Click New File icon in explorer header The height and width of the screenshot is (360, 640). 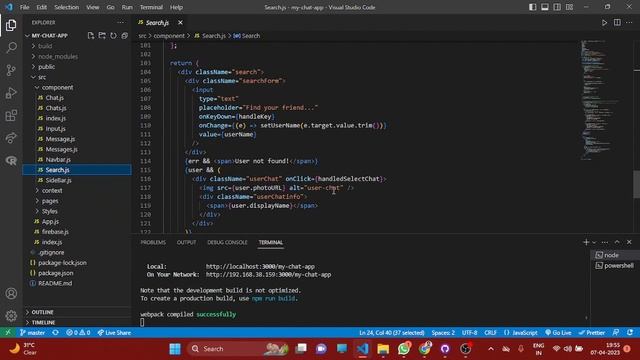pos(91,36)
